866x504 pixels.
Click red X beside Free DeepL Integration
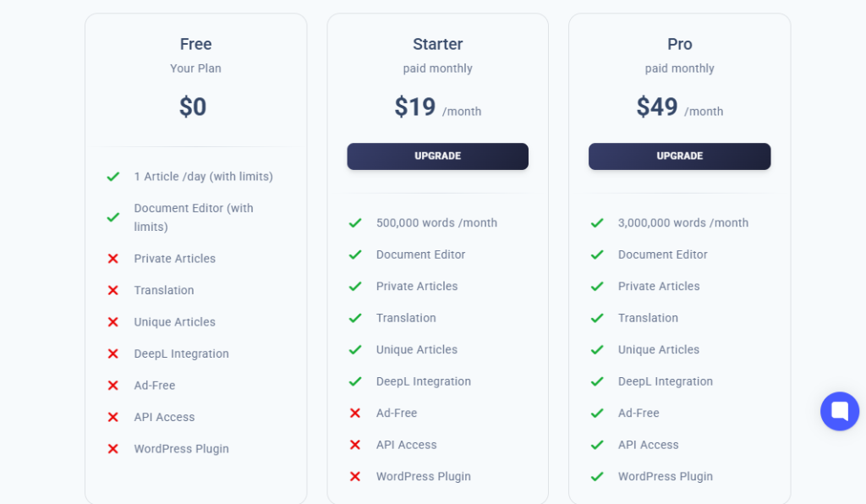point(112,353)
